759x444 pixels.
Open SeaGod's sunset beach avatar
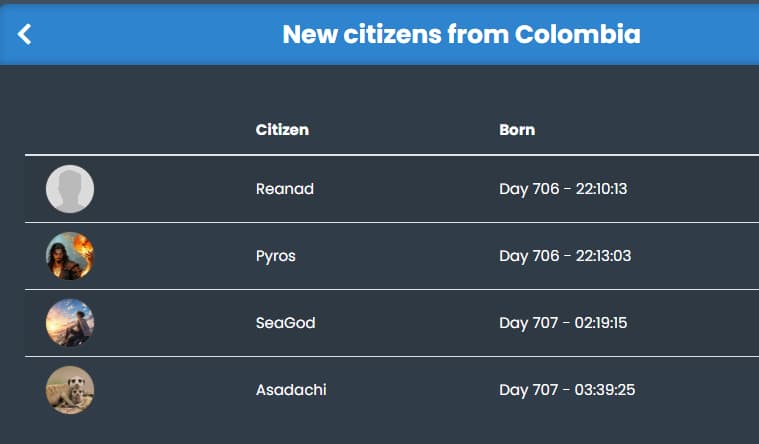70,323
